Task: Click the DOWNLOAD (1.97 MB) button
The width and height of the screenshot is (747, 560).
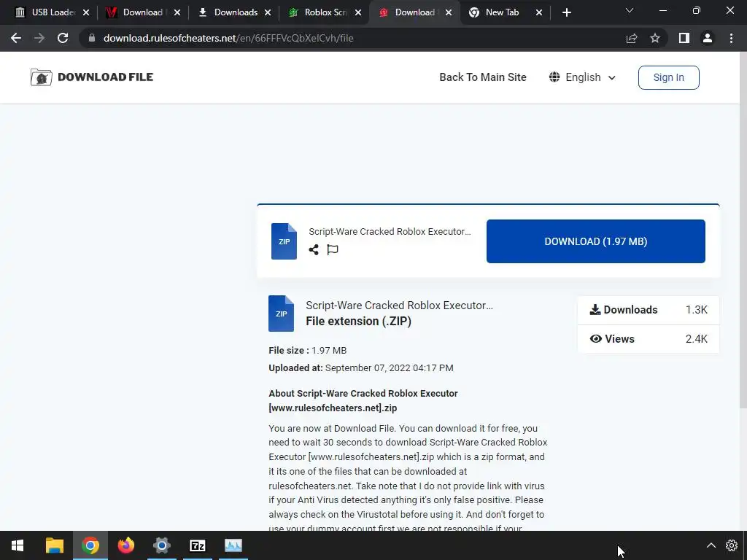Action: [595, 241]
